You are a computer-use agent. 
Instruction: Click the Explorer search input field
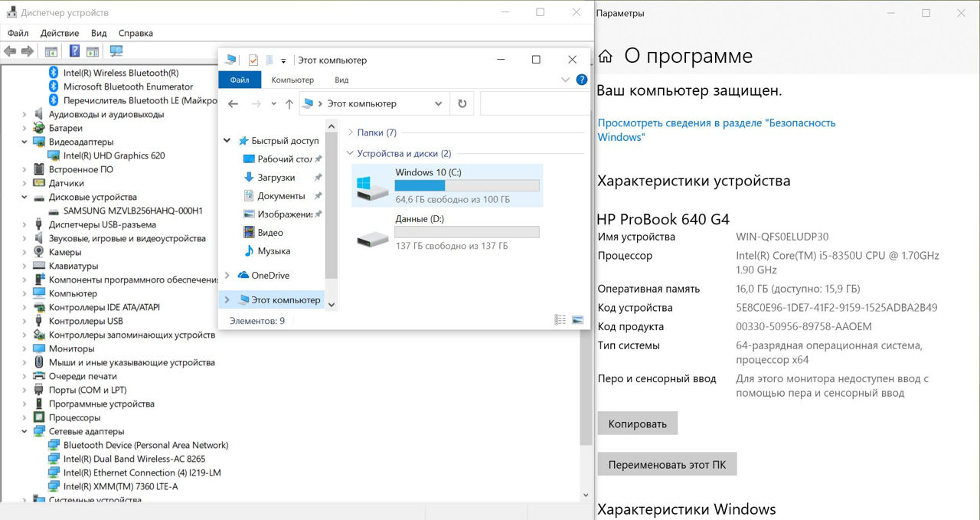click(534, 103)
